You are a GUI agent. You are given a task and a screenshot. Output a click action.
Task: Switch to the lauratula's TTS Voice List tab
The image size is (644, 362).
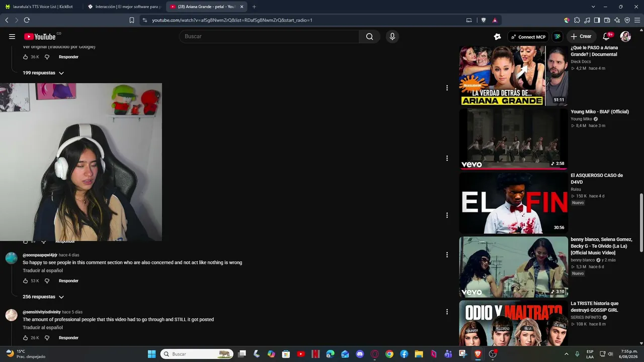41,7
